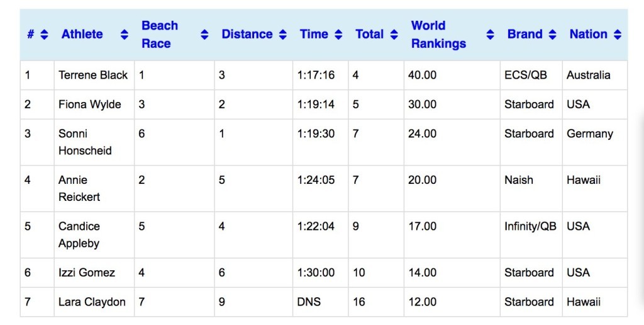Select the Lara Claydon DNS time cell
Image resolution: width=644 pixels, height=325 pixels.
309,302
